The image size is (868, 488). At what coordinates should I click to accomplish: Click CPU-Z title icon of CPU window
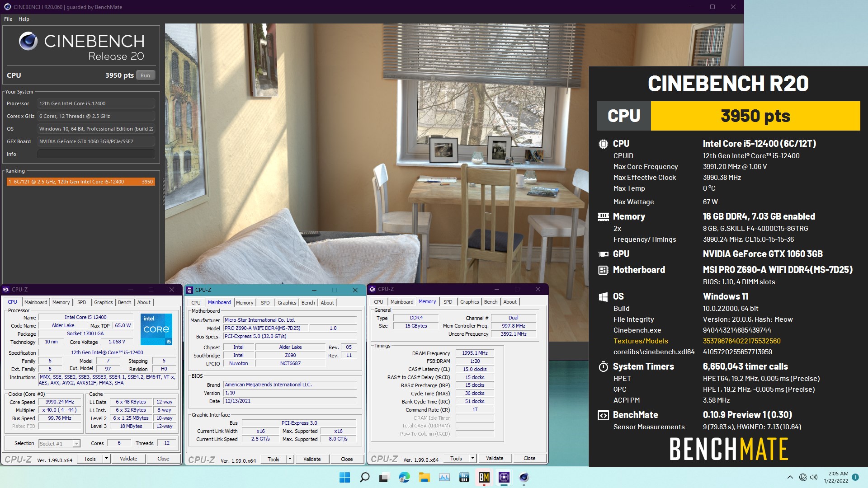tap(6, 290)
